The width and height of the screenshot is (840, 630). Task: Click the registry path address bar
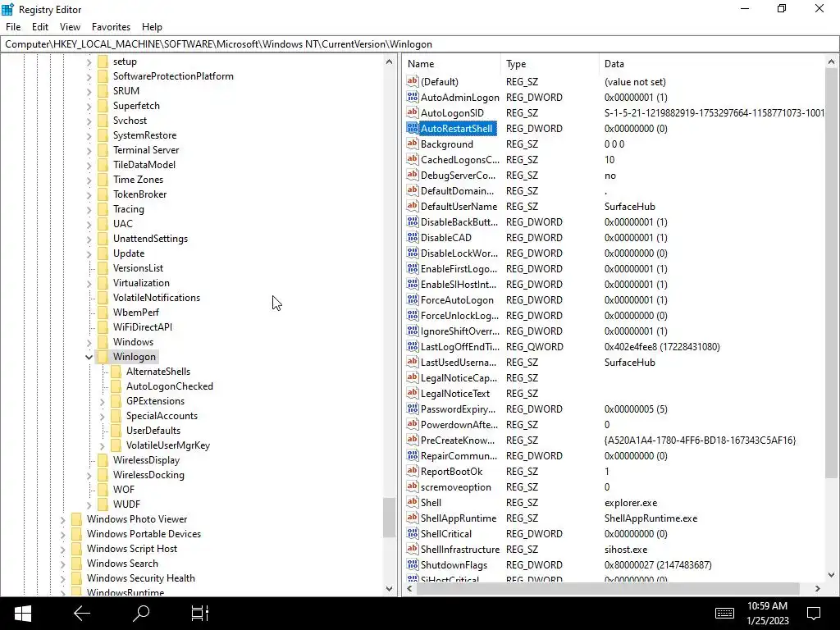tap(419, 44)
